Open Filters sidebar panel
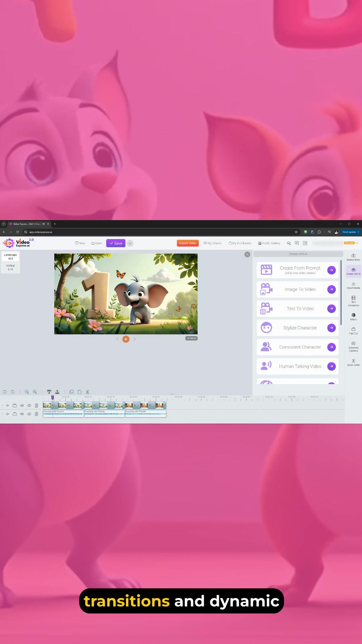362x644 pixels. point(353,317)
